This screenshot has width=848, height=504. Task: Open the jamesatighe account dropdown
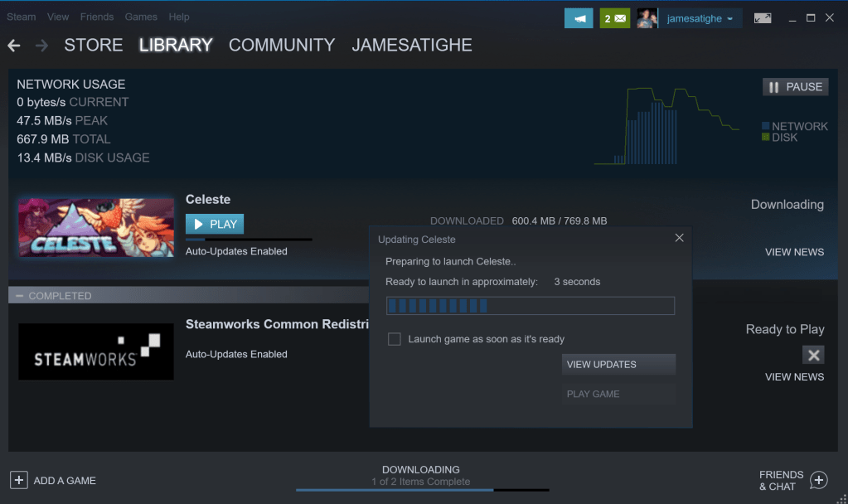click(x=700, y=18)
